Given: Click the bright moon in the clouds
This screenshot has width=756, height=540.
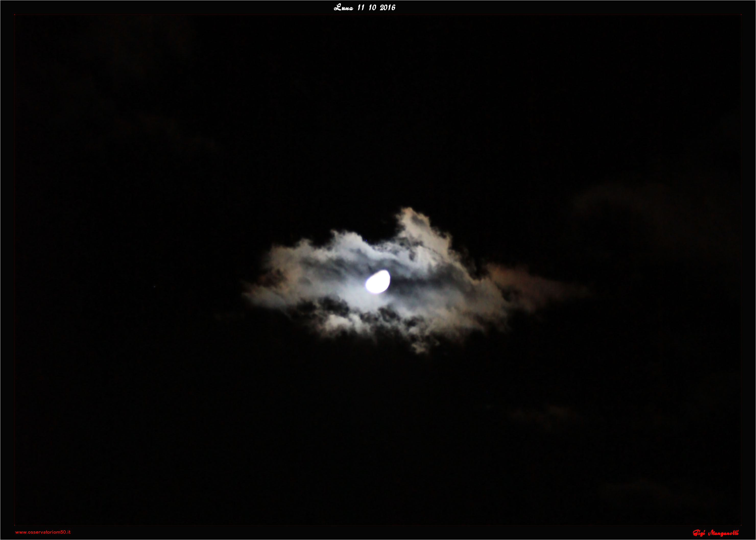Looking at the screenshot, I should pos(378,282).
